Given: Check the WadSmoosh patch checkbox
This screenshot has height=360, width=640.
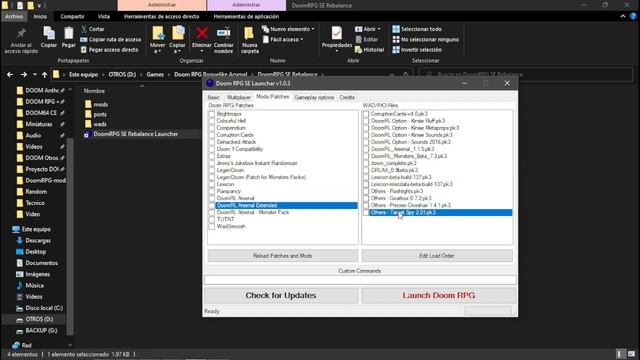Looking at the screenshot, I should pyautogui.click(x=211, y=227).
